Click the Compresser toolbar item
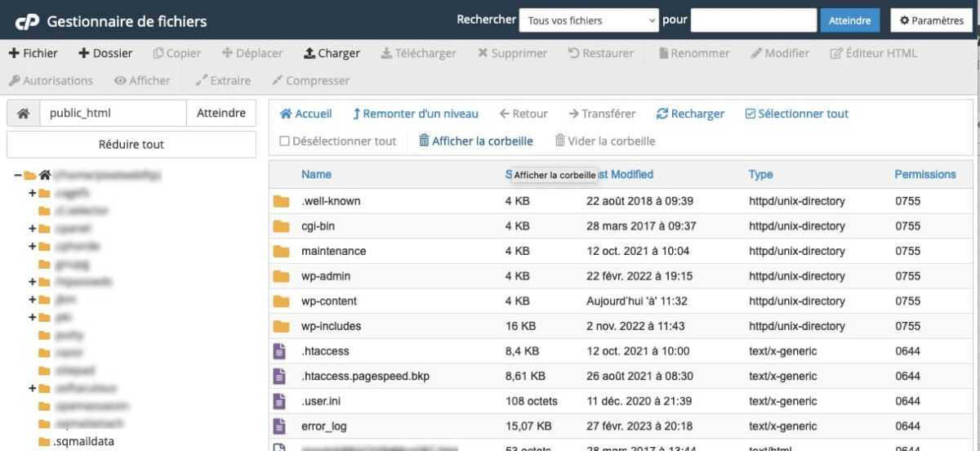The height and width of the screenshot is (451, 980). pyautogui.click(x=310, y=81)
